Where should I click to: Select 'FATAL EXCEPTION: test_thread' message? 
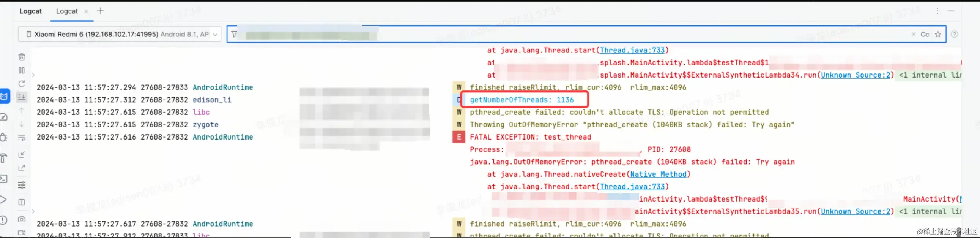pyautogui.click(x=530, y=137)
